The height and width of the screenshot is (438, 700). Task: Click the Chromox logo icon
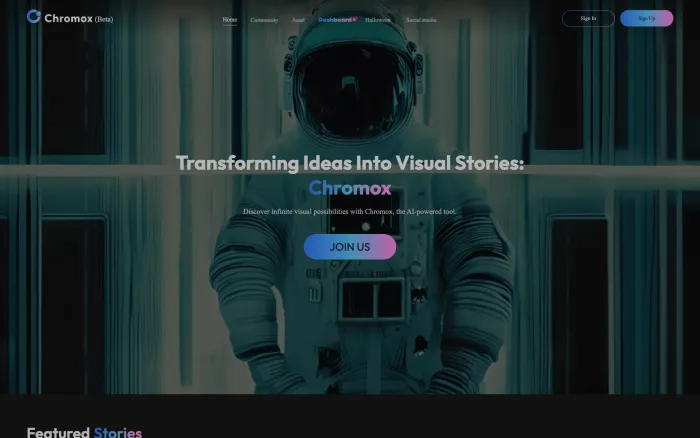coord(33,17)
